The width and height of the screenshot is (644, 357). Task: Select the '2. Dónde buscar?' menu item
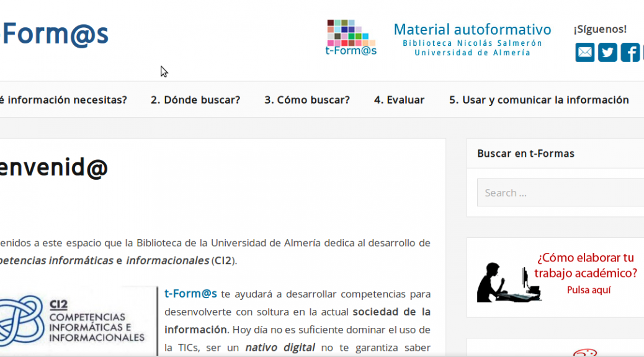click(x=195, y=100)
